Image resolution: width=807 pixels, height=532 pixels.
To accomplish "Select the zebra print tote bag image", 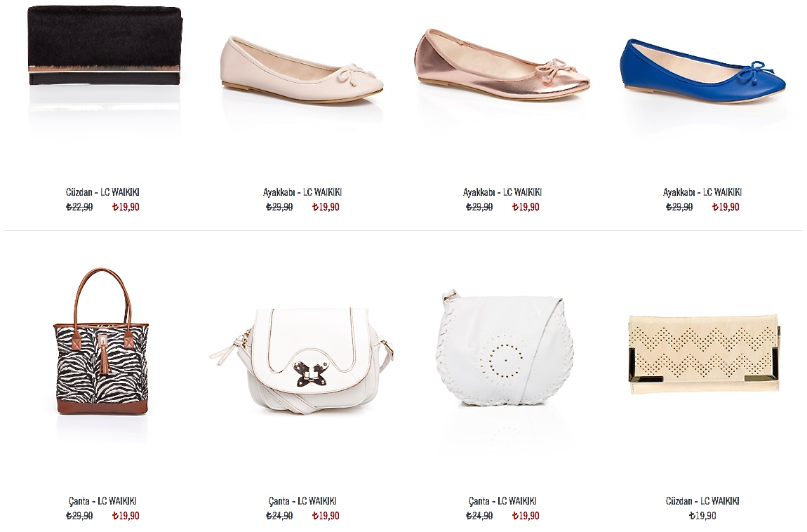I will pos(101,340).
